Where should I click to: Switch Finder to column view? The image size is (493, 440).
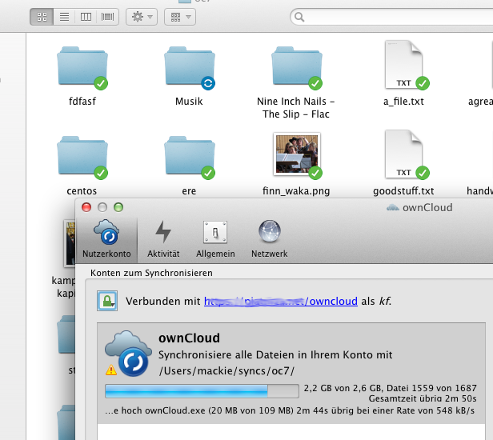[86, 17]
